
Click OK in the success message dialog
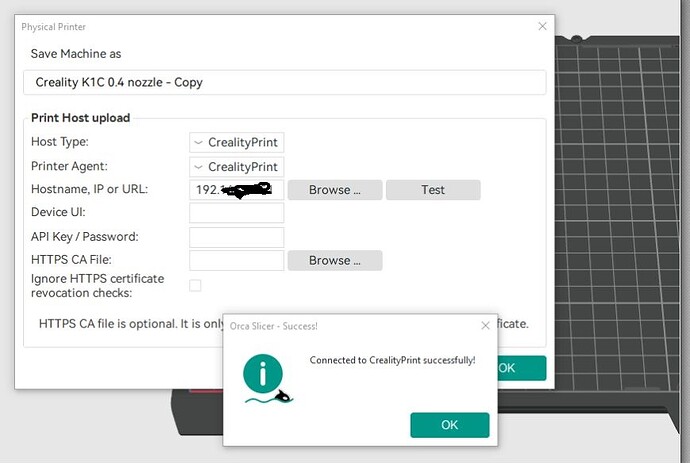click(x=449, y=425)
